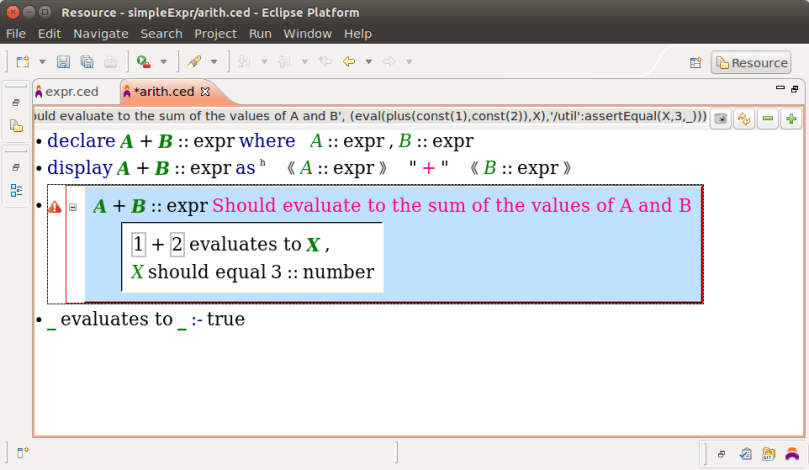Collapse the A + B test block
809x470 pixels.
[x=73, y=207]
